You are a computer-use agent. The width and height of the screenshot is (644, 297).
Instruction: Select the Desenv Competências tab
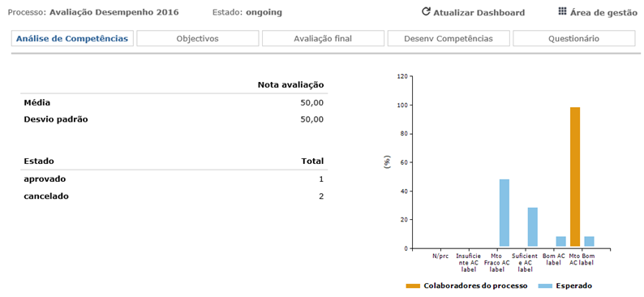pyautogui.click(x=449, y=39)
